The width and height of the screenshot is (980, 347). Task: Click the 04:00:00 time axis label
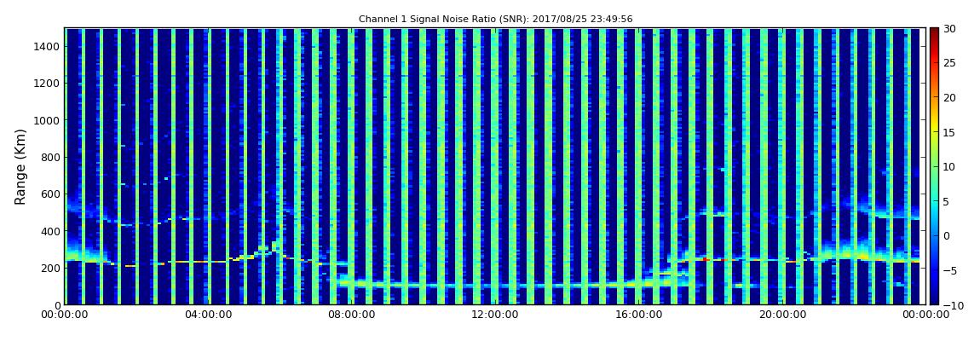point(206,315)
